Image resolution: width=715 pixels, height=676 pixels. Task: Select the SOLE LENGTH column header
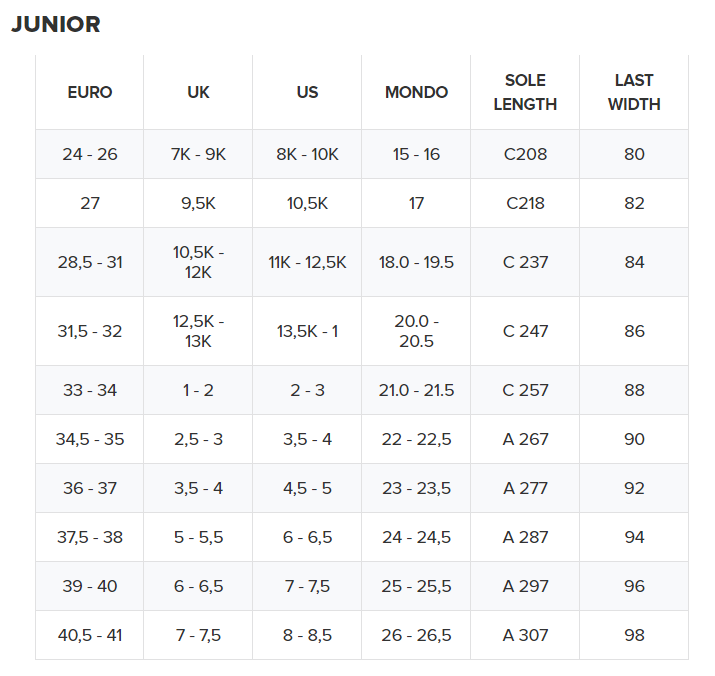[x=525, y=92]
